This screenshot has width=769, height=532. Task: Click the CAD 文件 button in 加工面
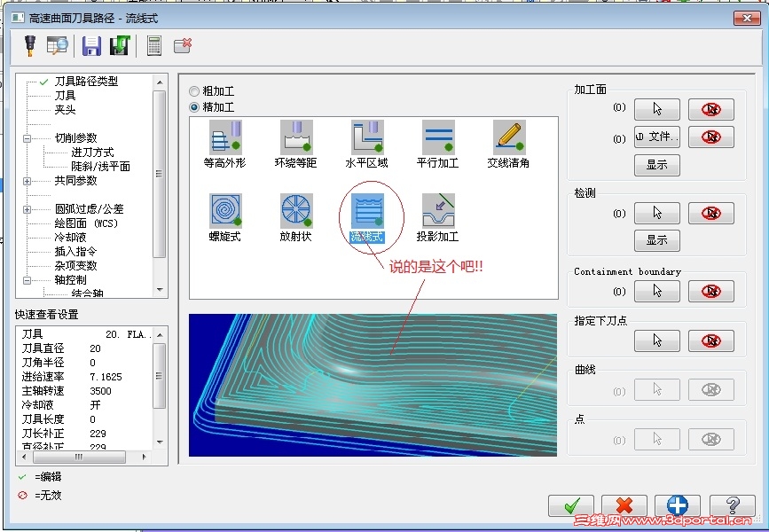pyautogui.click(x=657, y=137)
